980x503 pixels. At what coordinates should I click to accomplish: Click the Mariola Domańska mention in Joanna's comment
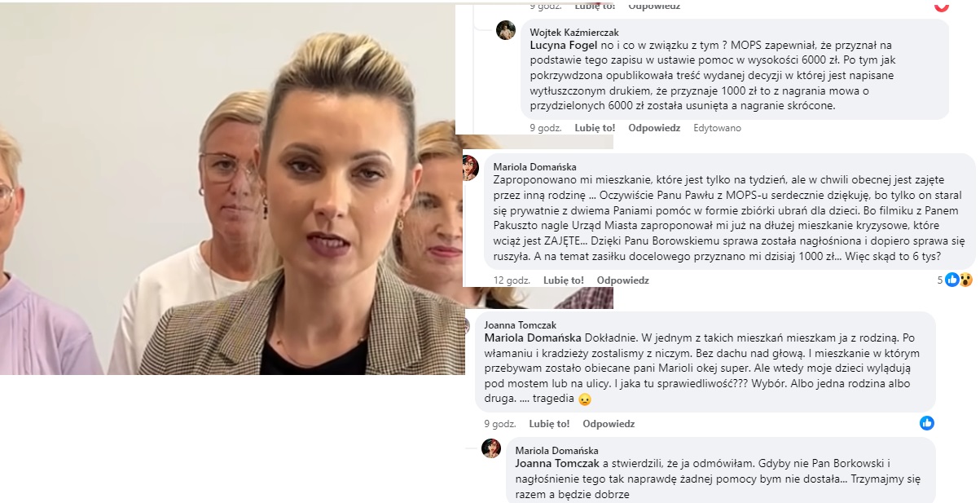click(533, 337)
